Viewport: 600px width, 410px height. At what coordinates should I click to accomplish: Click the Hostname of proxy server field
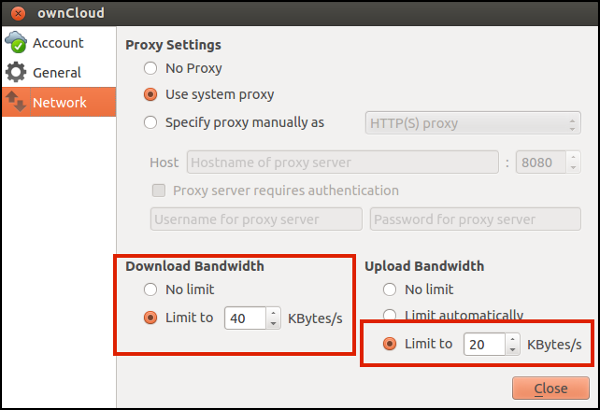coord(341,162)
